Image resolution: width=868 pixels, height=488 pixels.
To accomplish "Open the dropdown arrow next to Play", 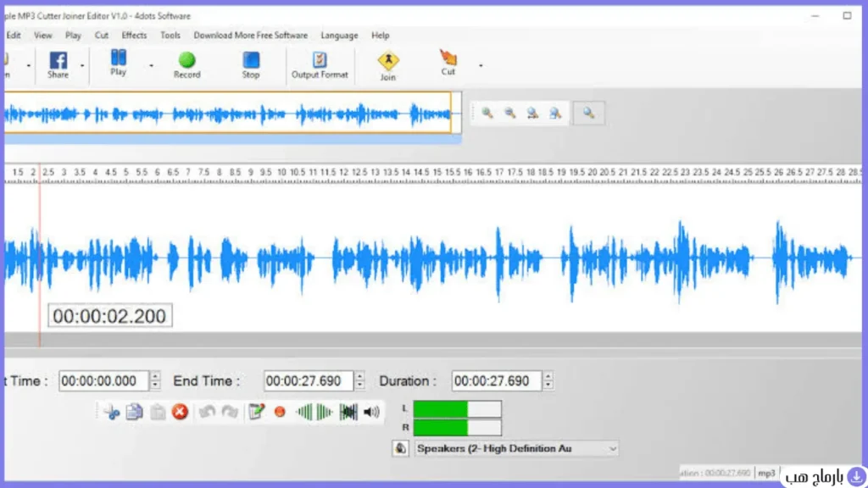I will click(x=151, y=66).
